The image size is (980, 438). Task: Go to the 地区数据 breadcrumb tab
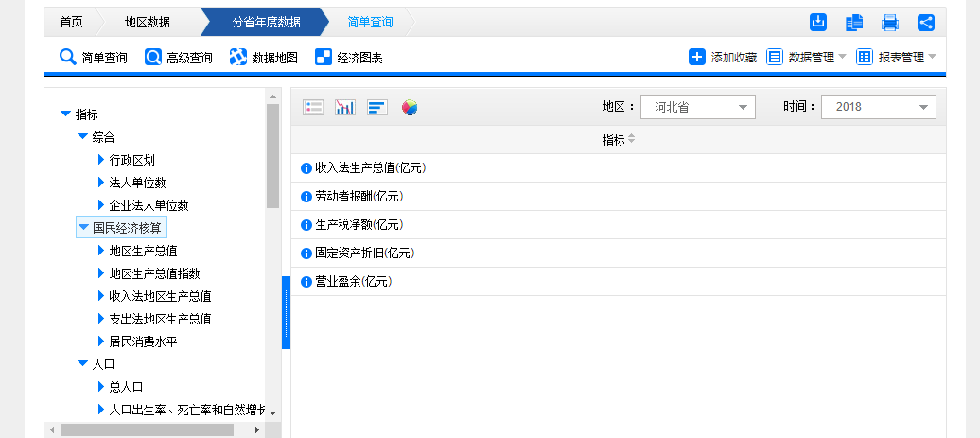click(147, 22)
